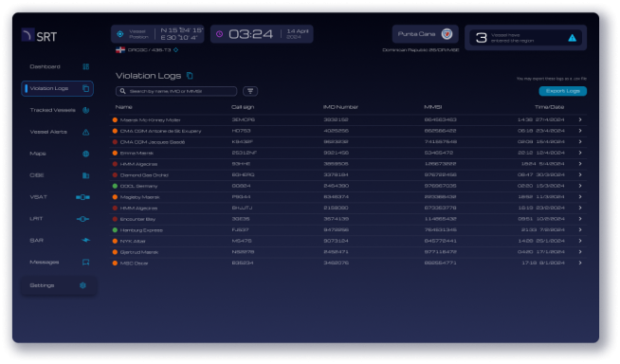Click the green status dot for OOCL Germany
Viewport: 620px width, 364px height.
pyautogui.click(x=115, y=186)
